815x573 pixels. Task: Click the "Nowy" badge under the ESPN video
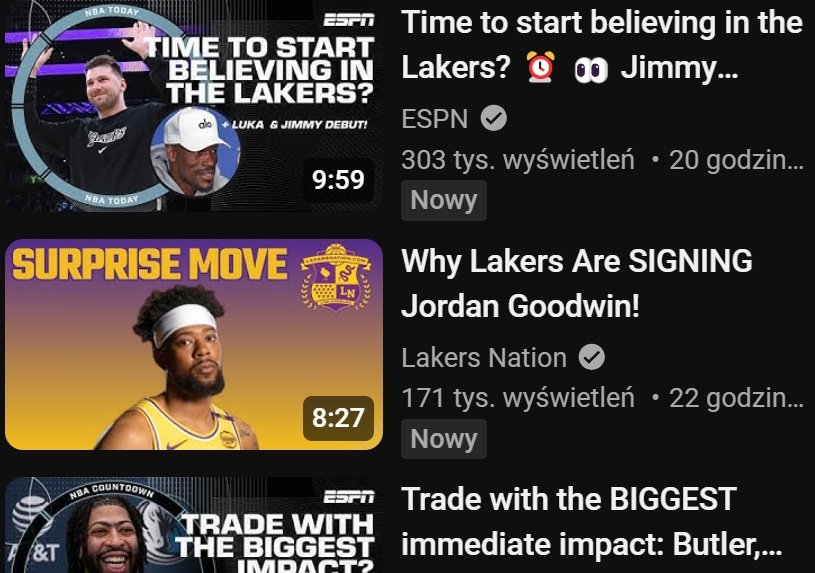click(444, 200)
